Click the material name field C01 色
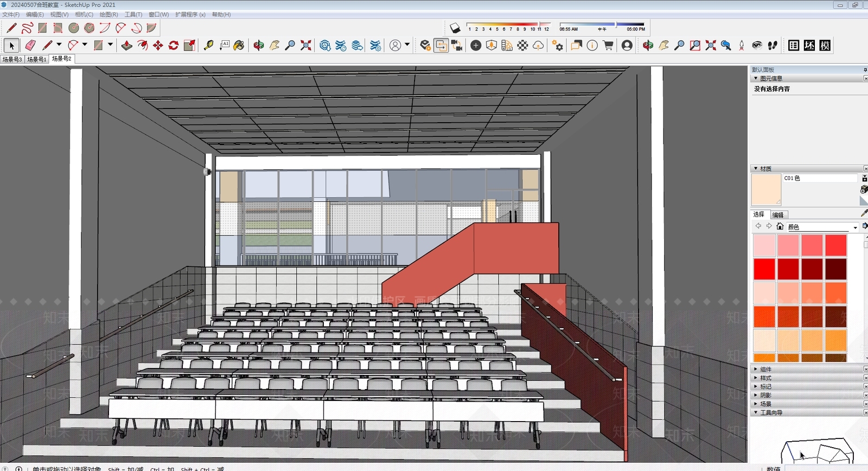The image size is (868, 471). (820, 178)
